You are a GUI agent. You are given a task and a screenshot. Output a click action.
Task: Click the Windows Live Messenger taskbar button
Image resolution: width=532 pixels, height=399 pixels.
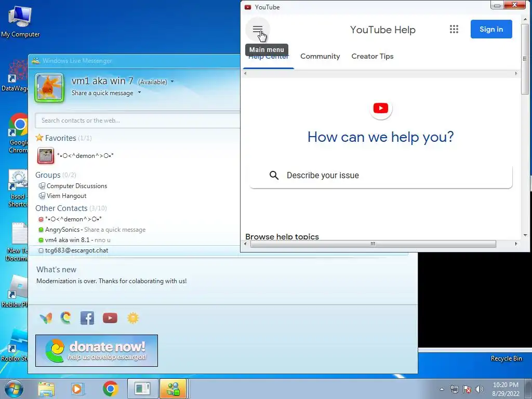point(173,389)
